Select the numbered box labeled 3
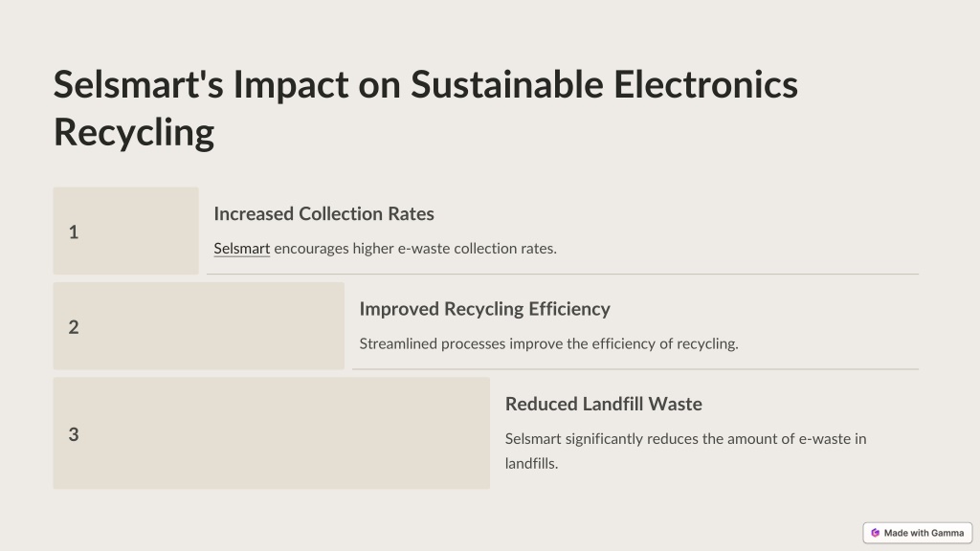 (271, 433)
